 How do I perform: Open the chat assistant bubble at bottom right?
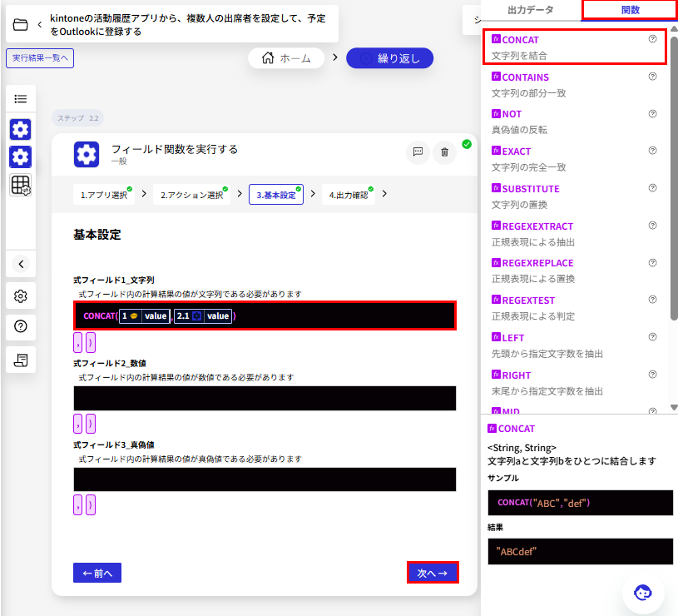642,593
